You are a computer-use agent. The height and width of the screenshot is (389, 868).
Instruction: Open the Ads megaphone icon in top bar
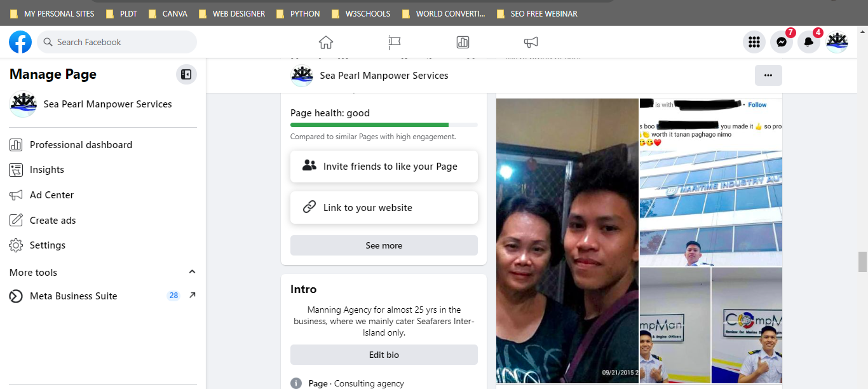[531, 42]
